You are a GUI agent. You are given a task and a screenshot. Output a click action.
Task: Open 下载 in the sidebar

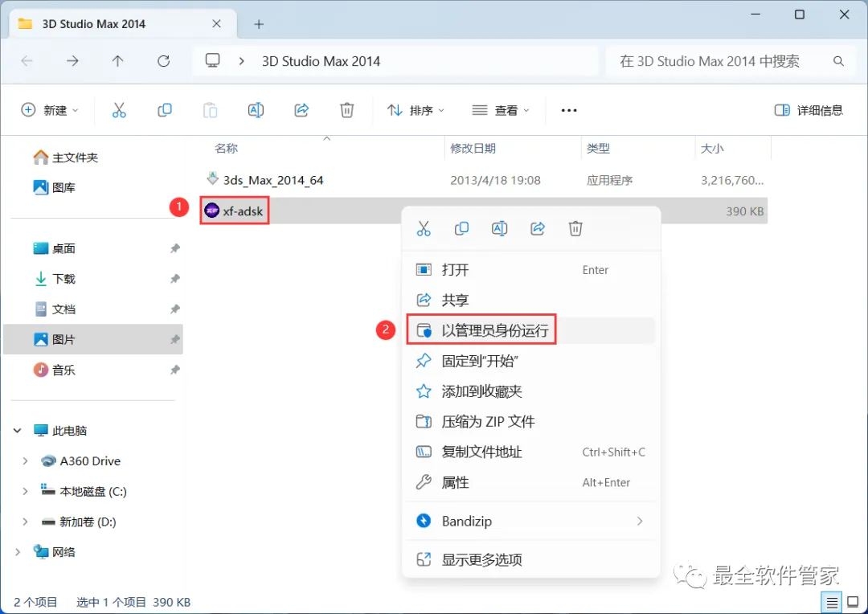(x=55, y=279)
